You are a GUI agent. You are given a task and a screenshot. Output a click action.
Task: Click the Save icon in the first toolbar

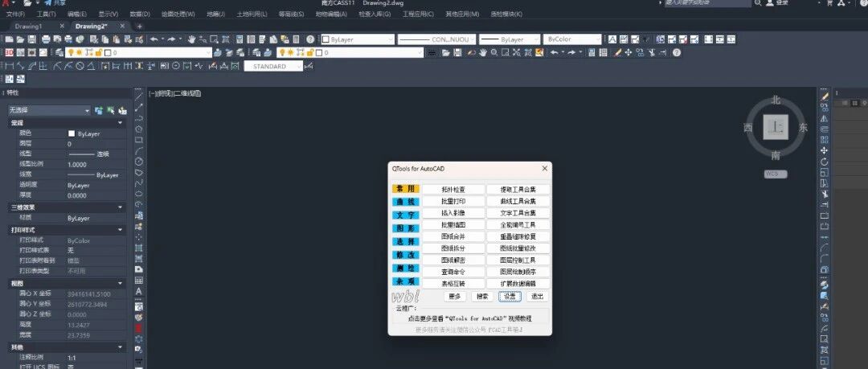point(32,39)
